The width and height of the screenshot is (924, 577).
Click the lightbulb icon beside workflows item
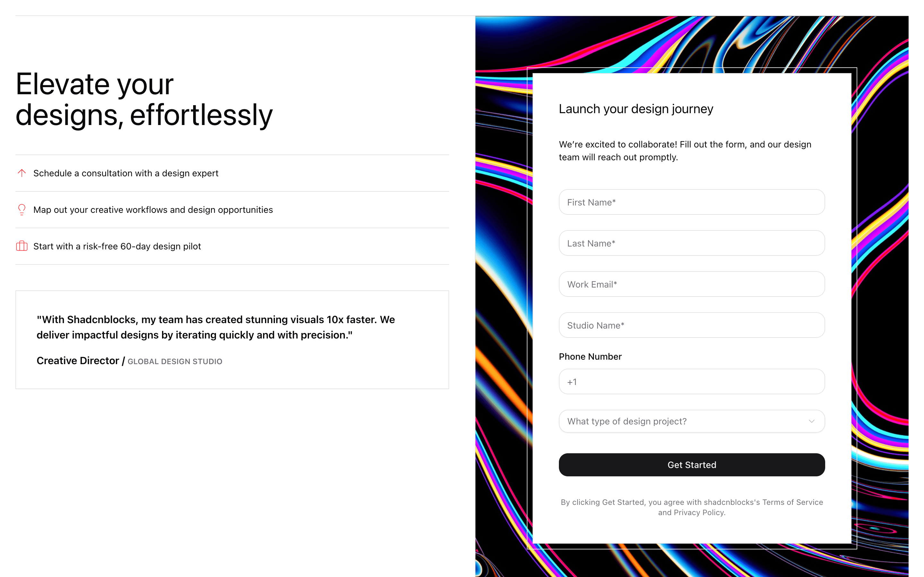(x=22, y=210)
